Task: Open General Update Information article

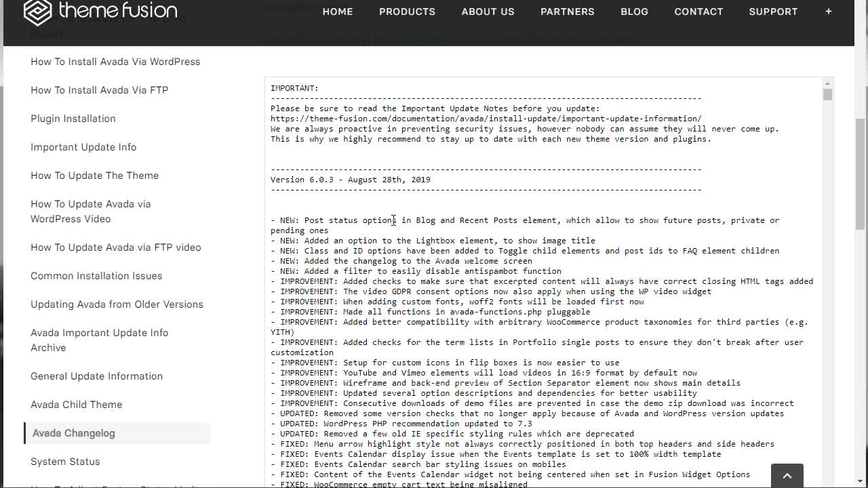Action: tap(96, 376)
